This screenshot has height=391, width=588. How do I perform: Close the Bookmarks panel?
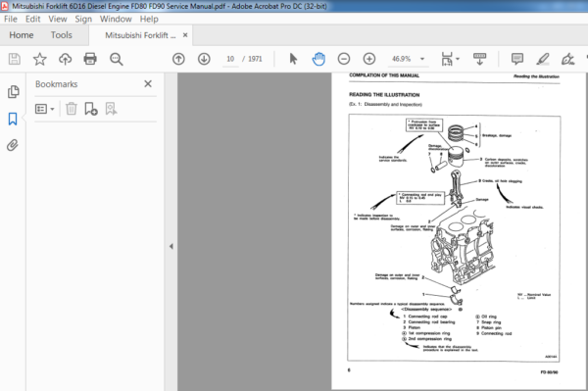[148, 83]
